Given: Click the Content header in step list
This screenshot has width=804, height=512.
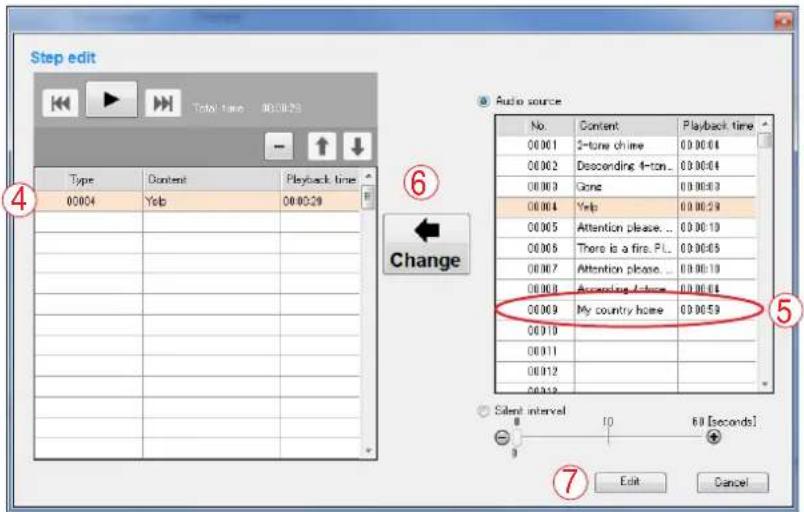Looking at the screenshot, I should [211, 179].
